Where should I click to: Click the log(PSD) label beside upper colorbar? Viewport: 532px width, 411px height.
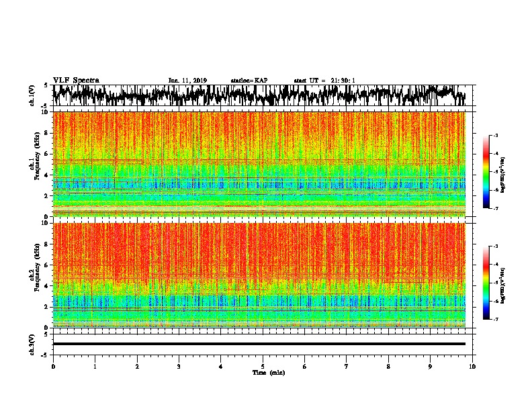(x=502, y=175)
